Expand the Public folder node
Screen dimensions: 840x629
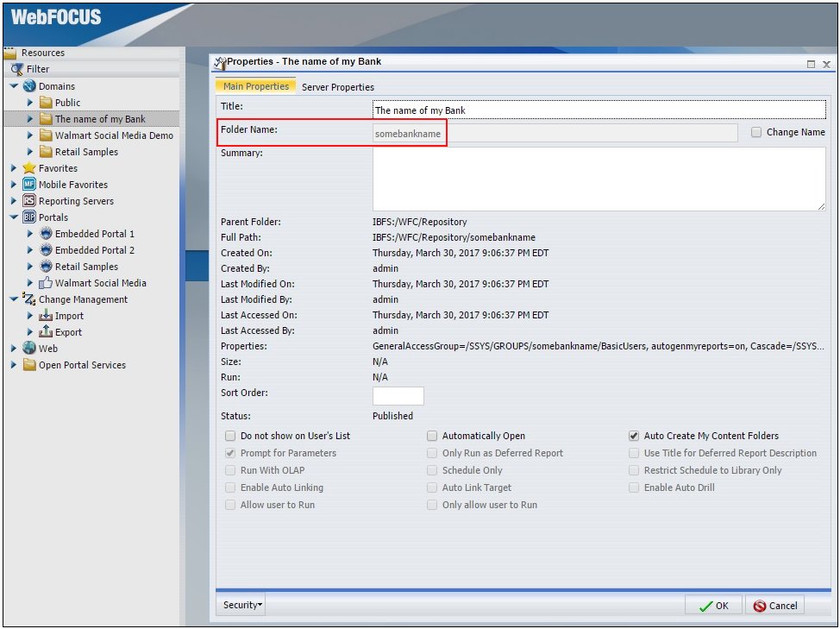coord(30,103)
